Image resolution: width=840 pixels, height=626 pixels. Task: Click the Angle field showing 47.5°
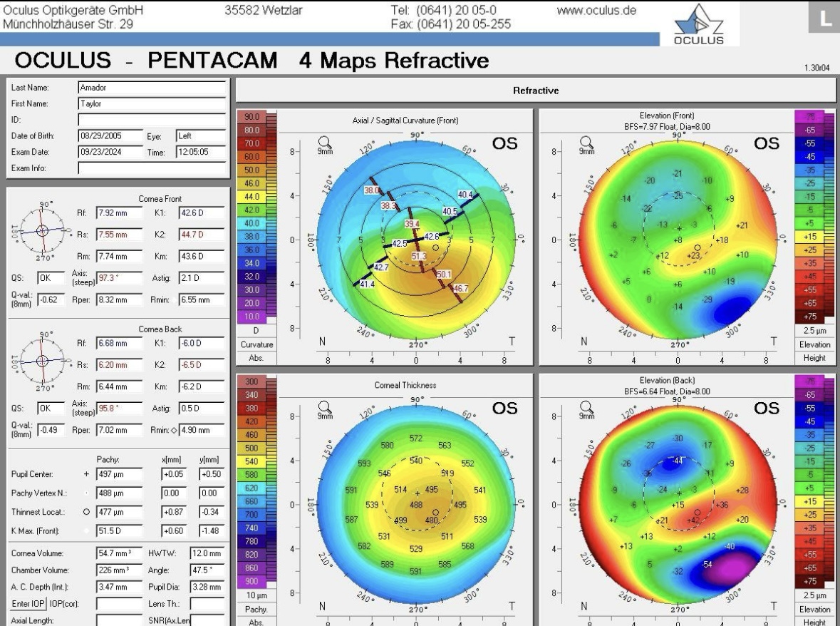tap(207, 570)
